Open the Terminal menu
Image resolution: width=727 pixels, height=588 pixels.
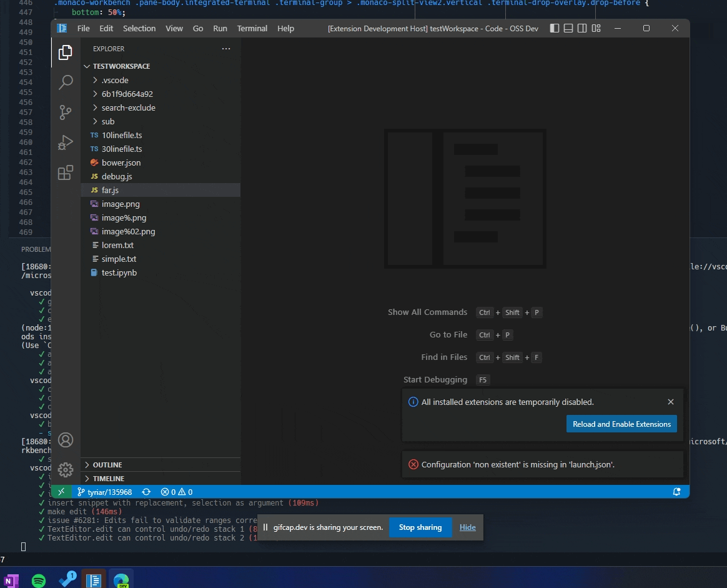click(x=252, y=28)
